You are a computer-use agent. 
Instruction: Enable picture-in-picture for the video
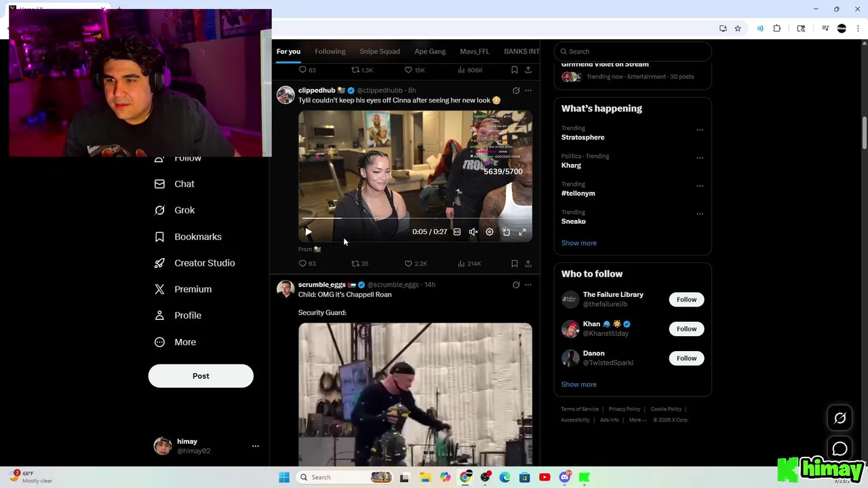tap(506, 232)
